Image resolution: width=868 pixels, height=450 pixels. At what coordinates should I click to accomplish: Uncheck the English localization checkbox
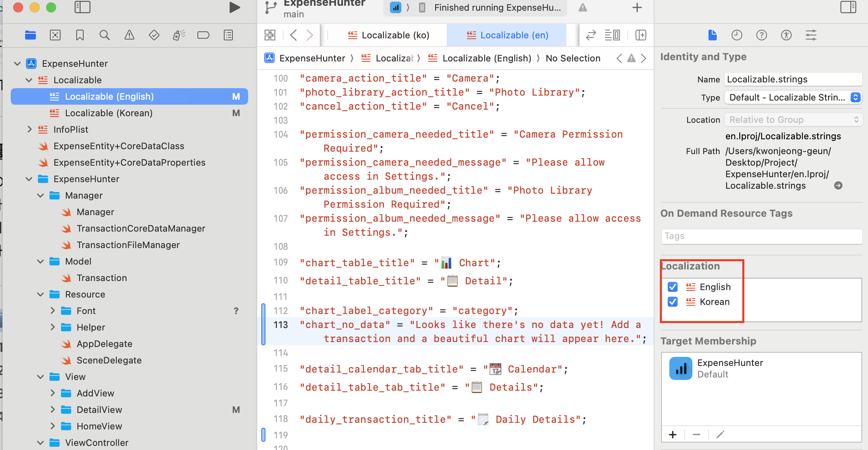[x=673, y=287]
